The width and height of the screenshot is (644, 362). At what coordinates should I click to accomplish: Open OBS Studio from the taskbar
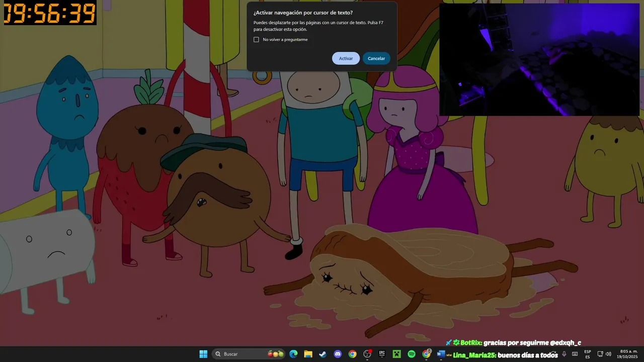[367, 354]
